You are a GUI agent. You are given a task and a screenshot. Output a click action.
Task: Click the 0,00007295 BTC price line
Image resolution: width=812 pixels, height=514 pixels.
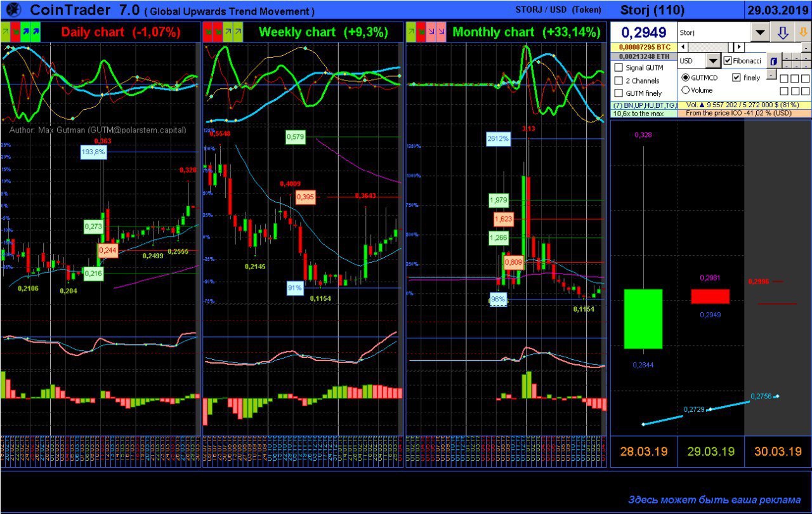(643, 48)
